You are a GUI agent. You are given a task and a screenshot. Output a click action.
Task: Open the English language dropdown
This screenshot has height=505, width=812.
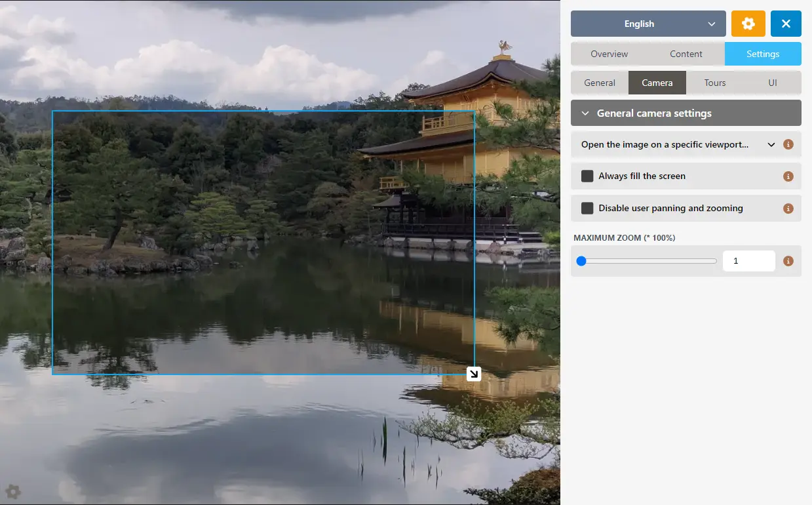point(648,23)
